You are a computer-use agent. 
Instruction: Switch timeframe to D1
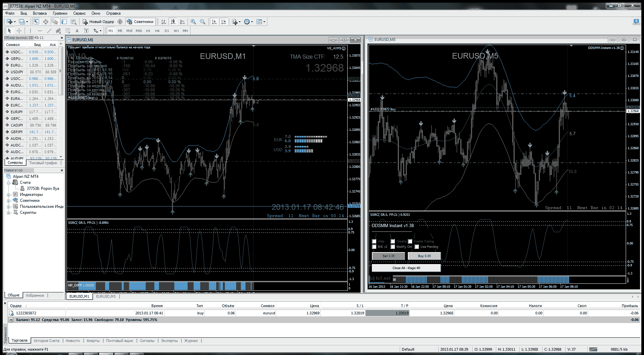pos(167,31)
